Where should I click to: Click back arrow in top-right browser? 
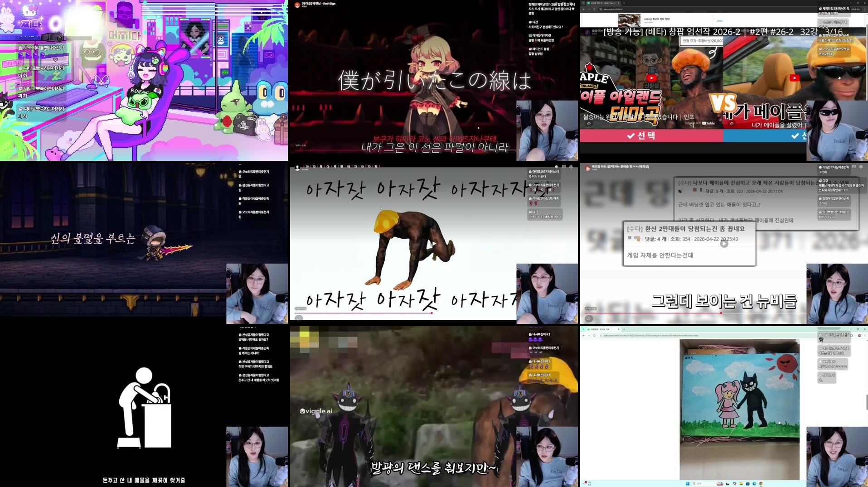point(583,9)
